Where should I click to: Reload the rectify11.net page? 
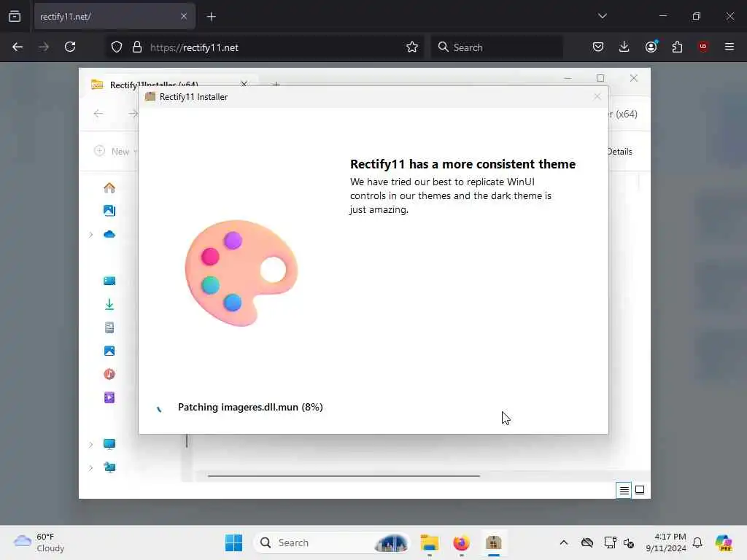coord(70,47)
